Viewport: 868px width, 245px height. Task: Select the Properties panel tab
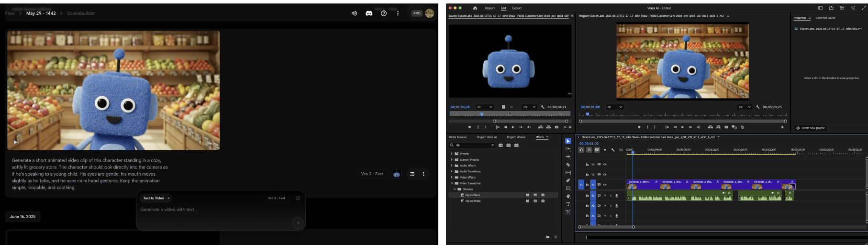(x=800, y=18)
